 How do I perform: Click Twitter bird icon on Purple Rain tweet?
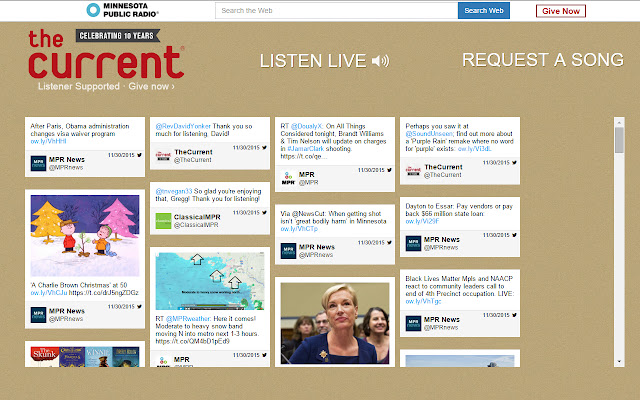tap(514, 162)
